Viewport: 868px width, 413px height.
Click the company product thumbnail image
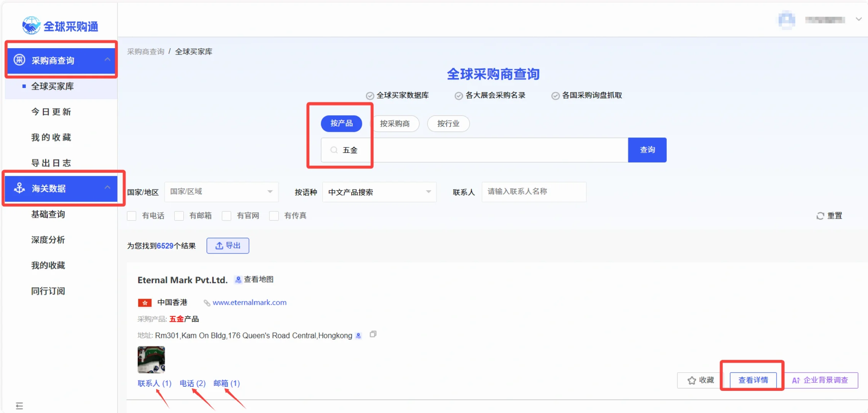click(151, 359)
